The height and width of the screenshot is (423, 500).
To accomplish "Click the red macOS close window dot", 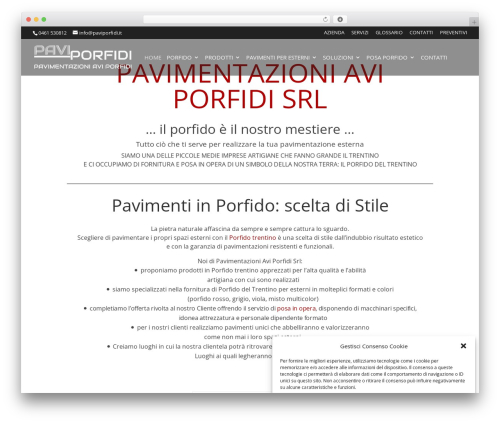I will pos(29,19).
